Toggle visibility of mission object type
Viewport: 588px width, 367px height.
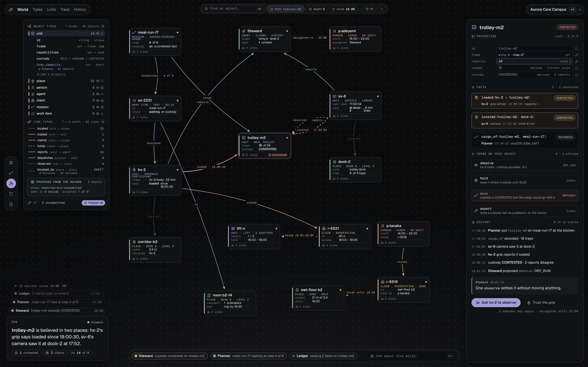click(x=98, y=107)
